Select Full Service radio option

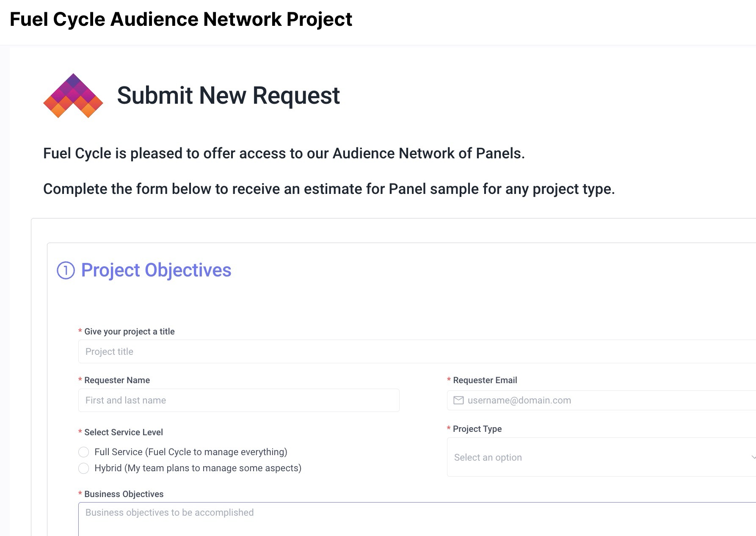84,452
